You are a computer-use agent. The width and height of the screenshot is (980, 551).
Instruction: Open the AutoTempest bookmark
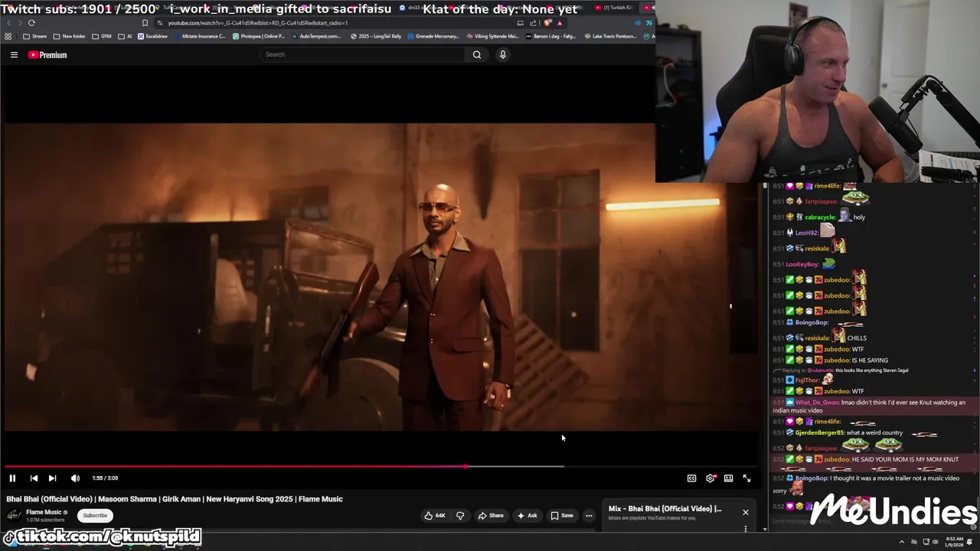click(316, 36)
